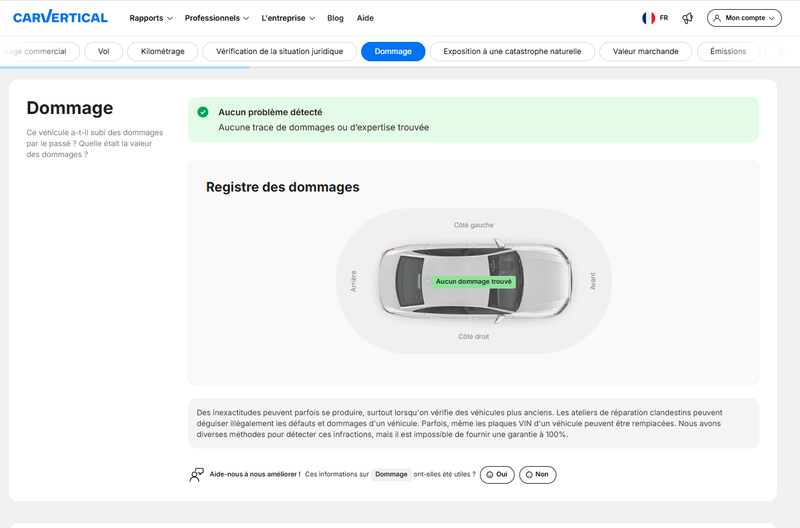Go to the Aide page
The height and width of the screenshot is (528, 800).
point(365,18)
